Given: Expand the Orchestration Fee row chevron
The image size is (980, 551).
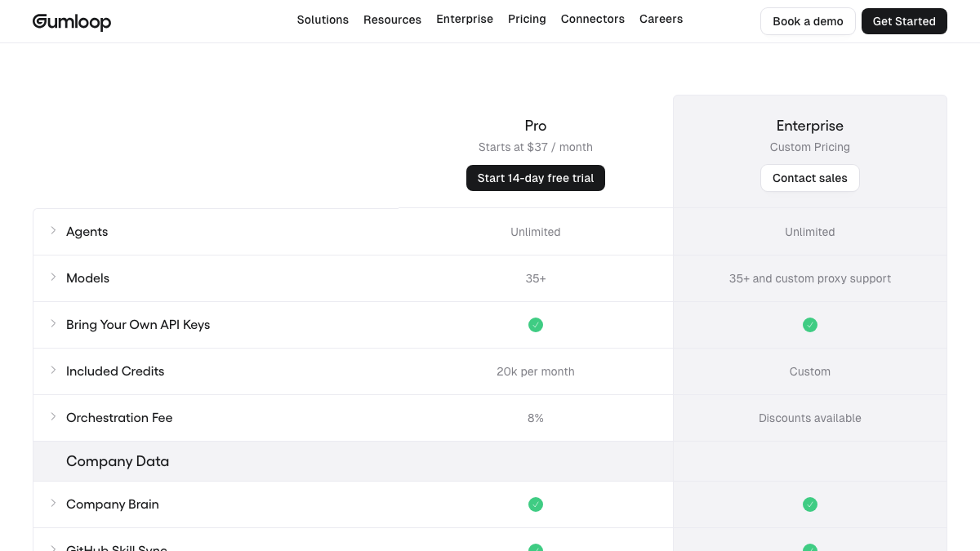Looking at the screenshot, I should [53, 417].
